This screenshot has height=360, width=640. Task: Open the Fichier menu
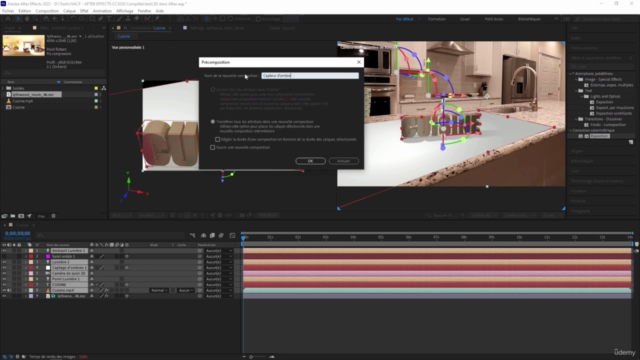pos(8,11)
